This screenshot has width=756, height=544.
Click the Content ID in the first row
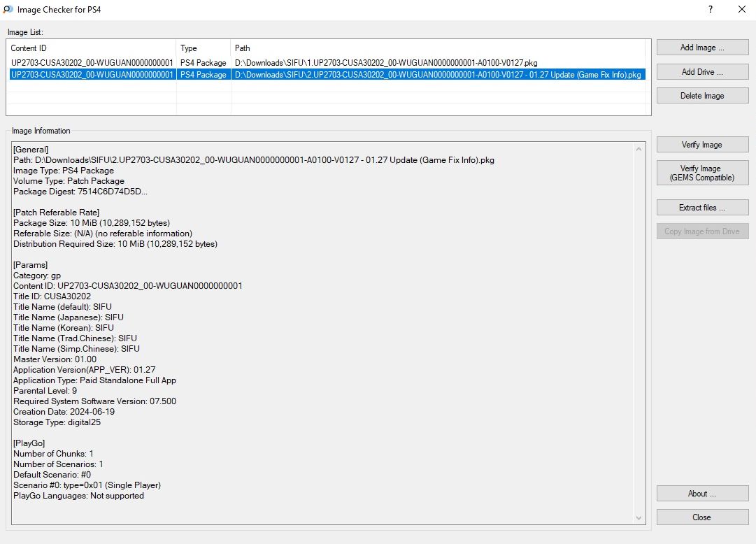[x=92, y=63]
